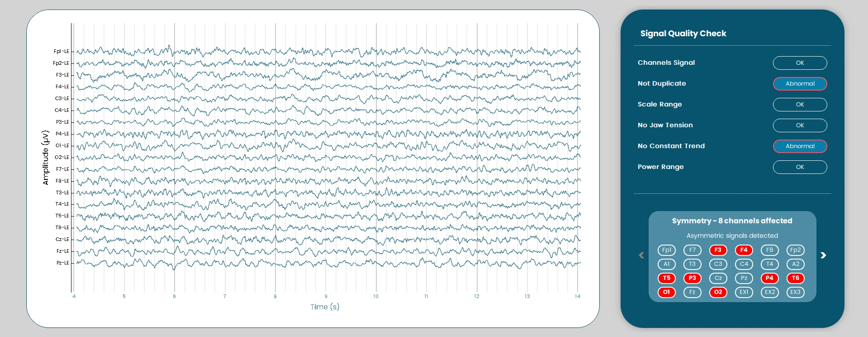Select the F8 channel chip

coord(769,250)
